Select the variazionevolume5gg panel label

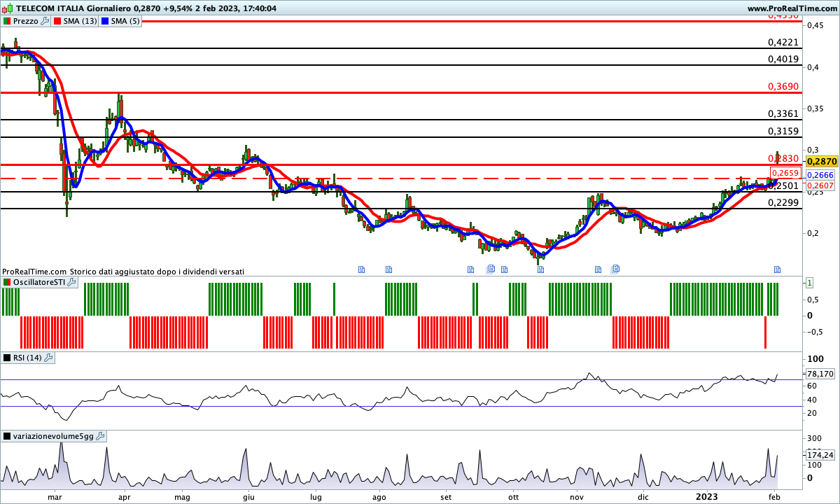pos(53,436)
